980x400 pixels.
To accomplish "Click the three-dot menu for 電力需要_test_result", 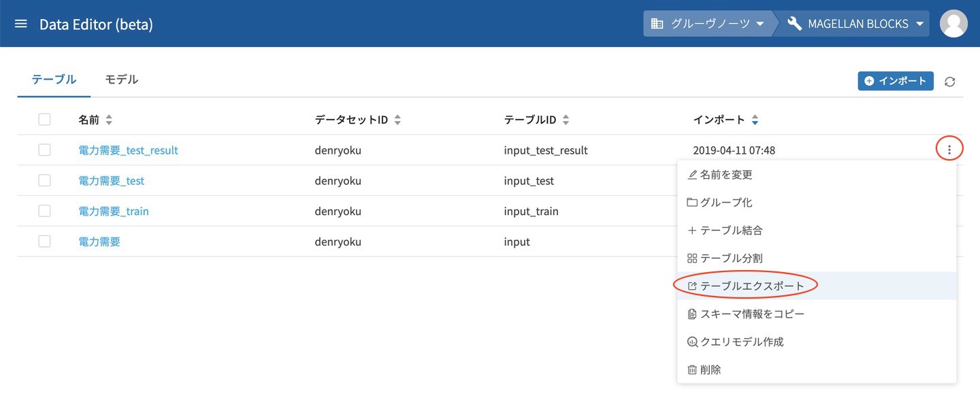I will click(949, 150).
